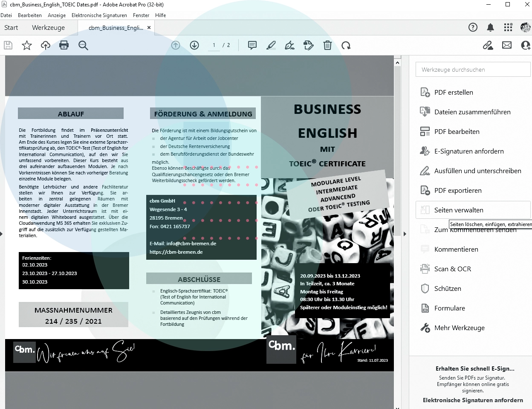
Task: Click the document vertical scrollbar thumb
Action: 398,151
